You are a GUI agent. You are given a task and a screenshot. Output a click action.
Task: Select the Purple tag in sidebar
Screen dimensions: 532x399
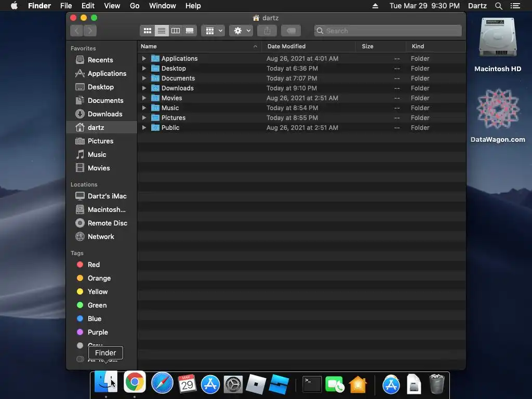coord(101,332)
